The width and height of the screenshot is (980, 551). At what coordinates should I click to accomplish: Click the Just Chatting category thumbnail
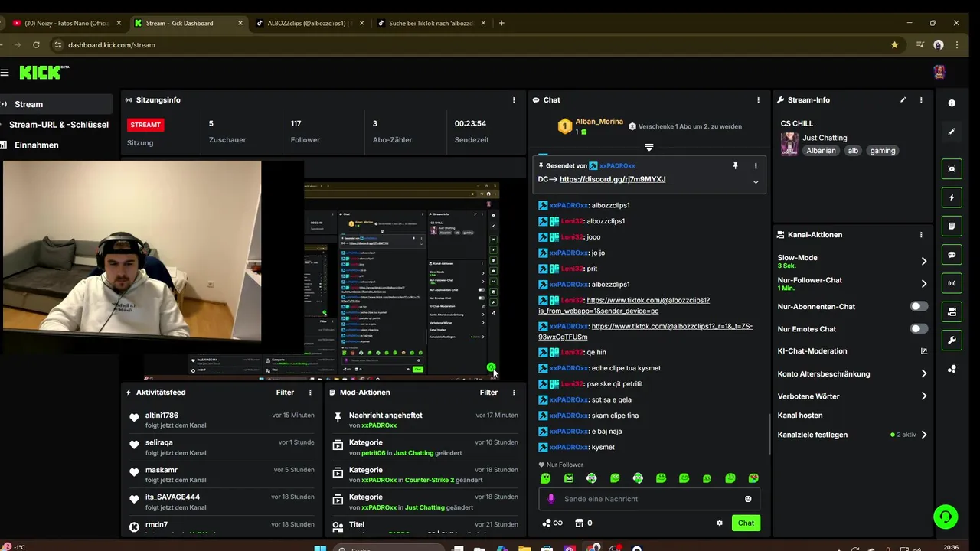[x=789, y=144]
